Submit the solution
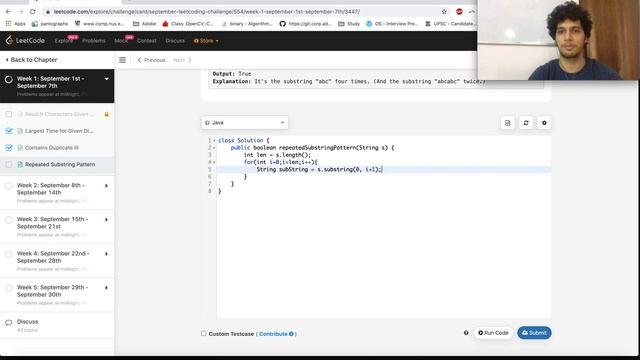This screenshot has width=640, height=360. (x=534, y=333)
